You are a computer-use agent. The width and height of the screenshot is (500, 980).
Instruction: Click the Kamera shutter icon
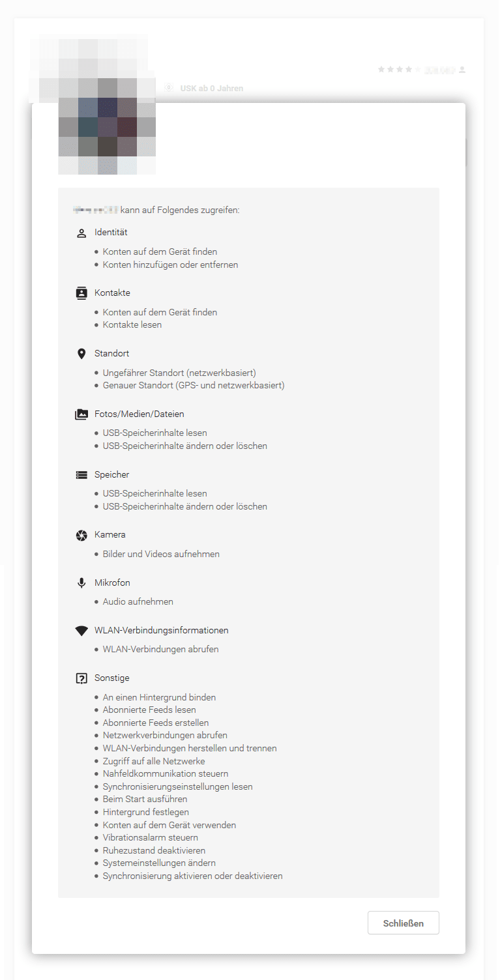click(81, 535)
